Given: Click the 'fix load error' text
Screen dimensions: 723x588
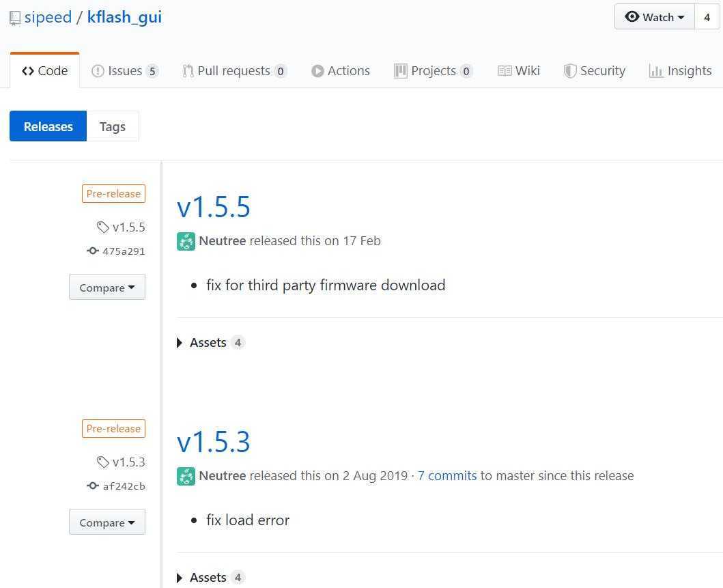Looking at the screenshot, I should tap(248, 520).
